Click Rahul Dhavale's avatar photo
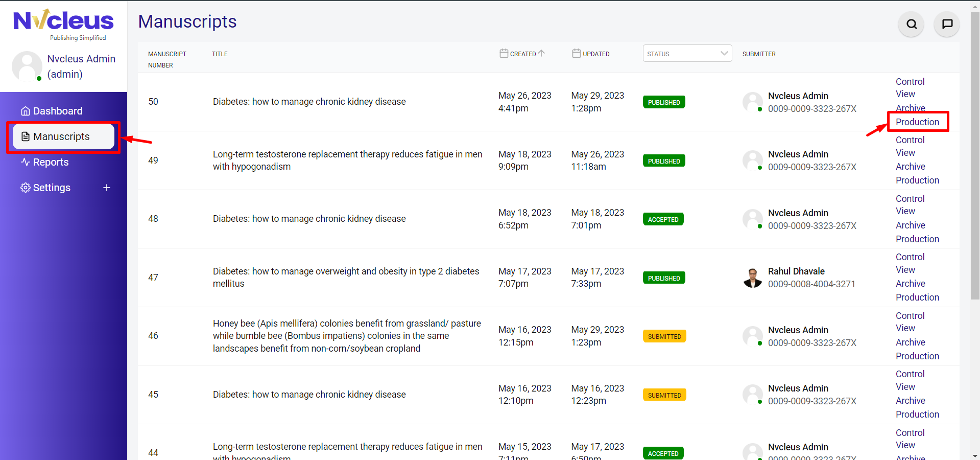 [753, 278]
